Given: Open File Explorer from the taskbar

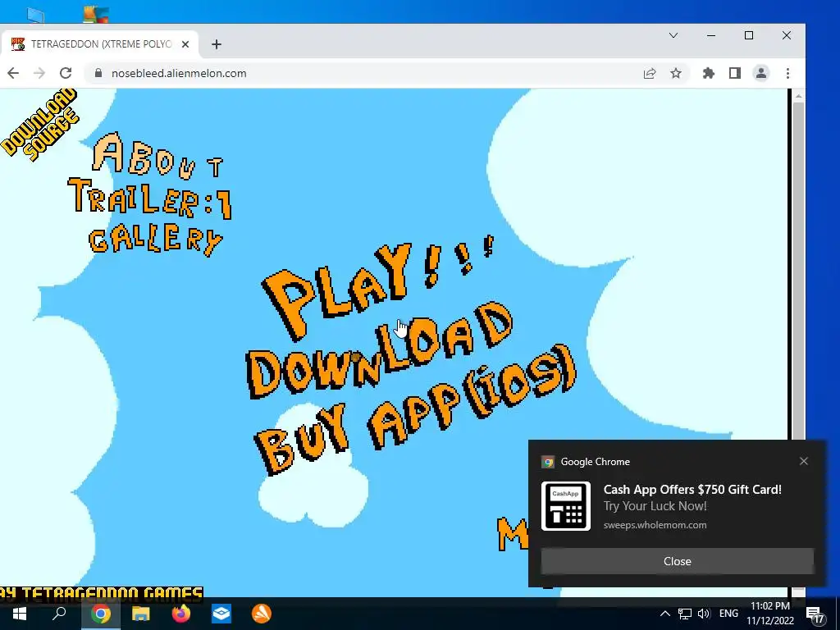Looking at the screenshot, I should tap(141, 614).
